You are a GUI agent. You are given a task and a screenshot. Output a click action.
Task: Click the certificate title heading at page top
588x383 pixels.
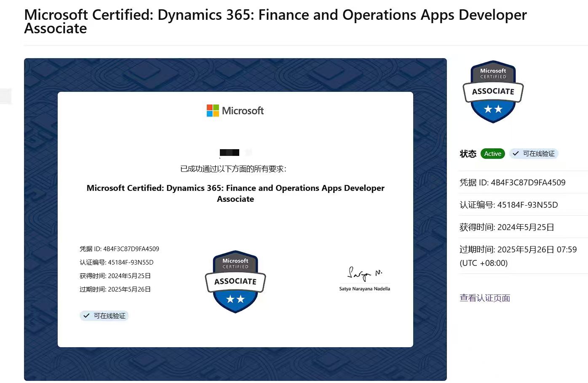[274, 21]
